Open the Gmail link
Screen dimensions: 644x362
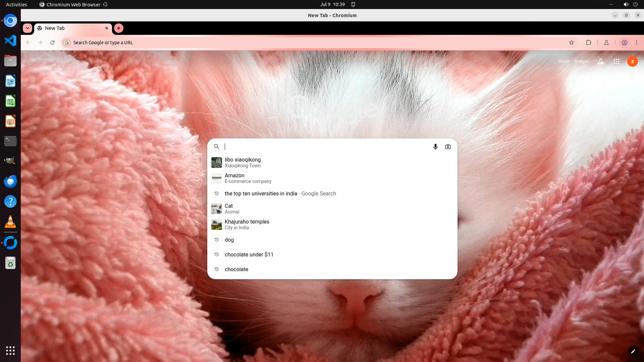[x=563, y=61]
